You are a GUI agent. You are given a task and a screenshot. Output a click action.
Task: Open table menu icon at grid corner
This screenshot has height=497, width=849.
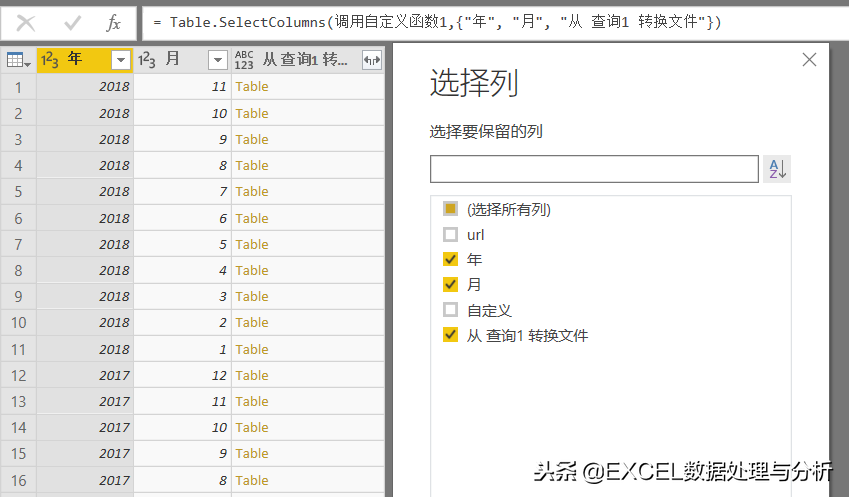point(18,60)
